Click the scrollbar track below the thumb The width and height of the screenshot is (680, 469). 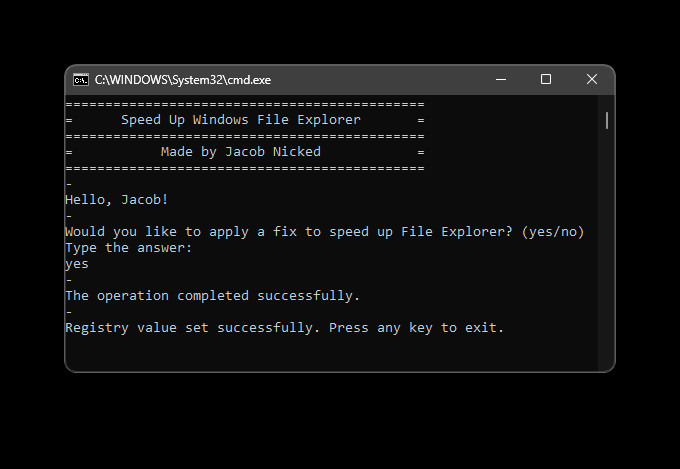click(x=607, y=250)
